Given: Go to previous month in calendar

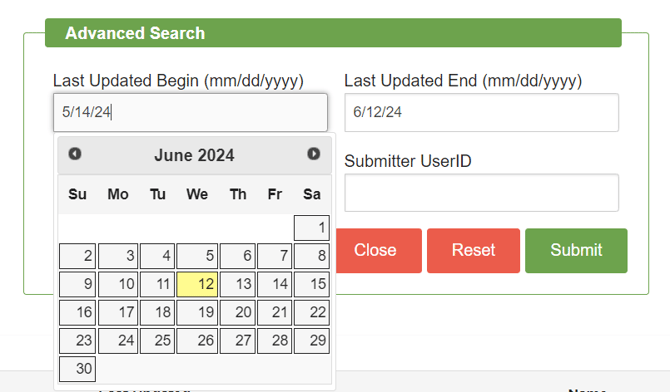Looking at the screenshot, I should coord(75,154).
